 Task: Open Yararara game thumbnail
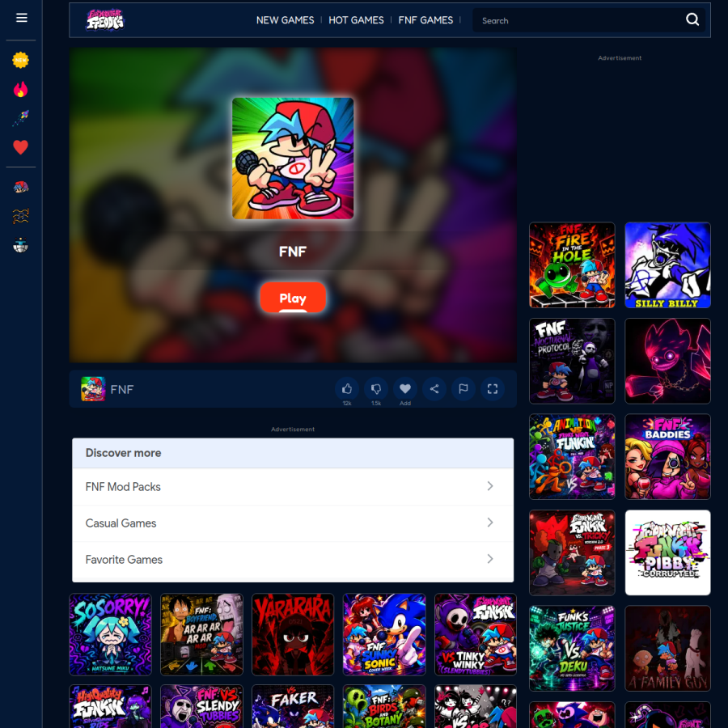click(x=293, y=634)
